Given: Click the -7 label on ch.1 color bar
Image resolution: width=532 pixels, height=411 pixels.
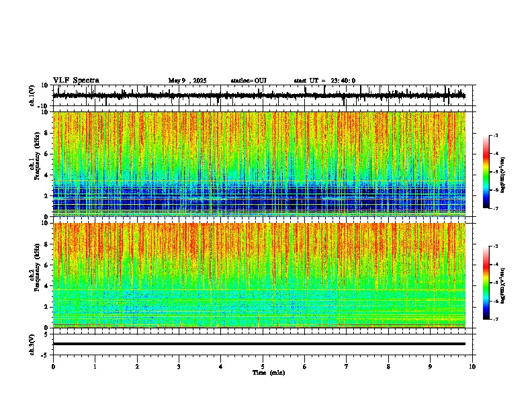Looking at the screenshot, I should tap(495, 208).
